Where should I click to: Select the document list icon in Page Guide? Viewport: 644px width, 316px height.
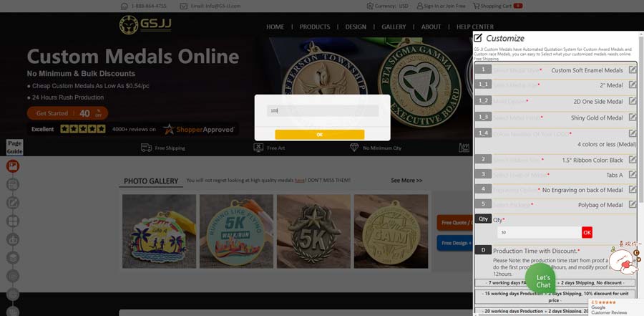13,184
